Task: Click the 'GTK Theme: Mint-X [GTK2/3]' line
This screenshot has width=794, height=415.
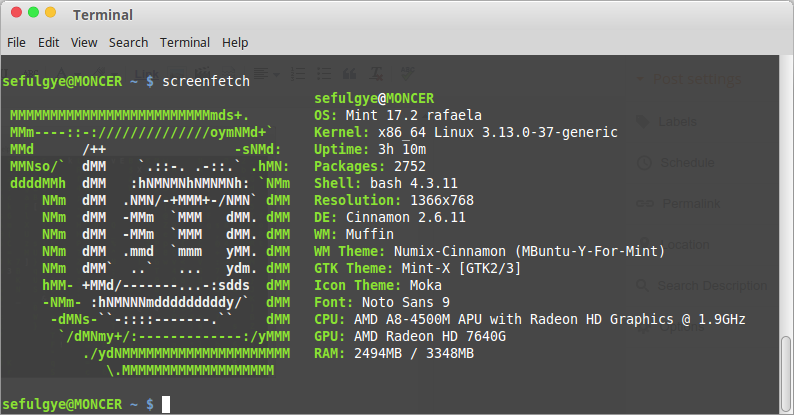Action: point(418,268)
